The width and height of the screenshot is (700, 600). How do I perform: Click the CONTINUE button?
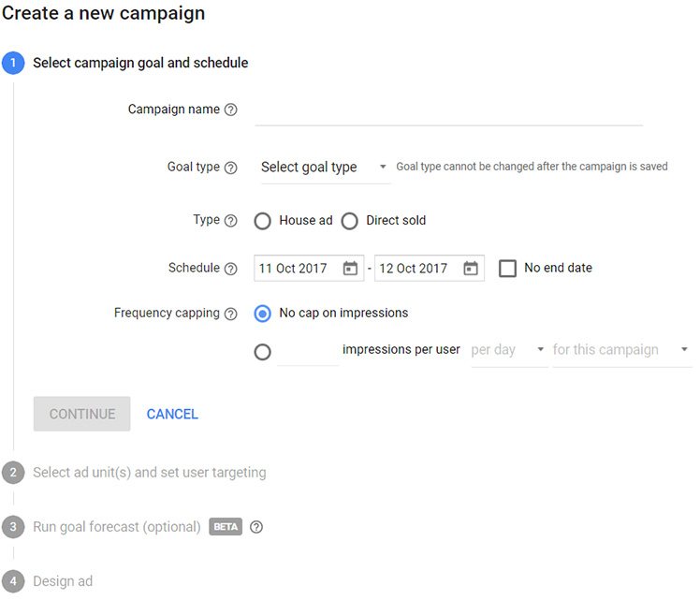click(x=81, y=414)
